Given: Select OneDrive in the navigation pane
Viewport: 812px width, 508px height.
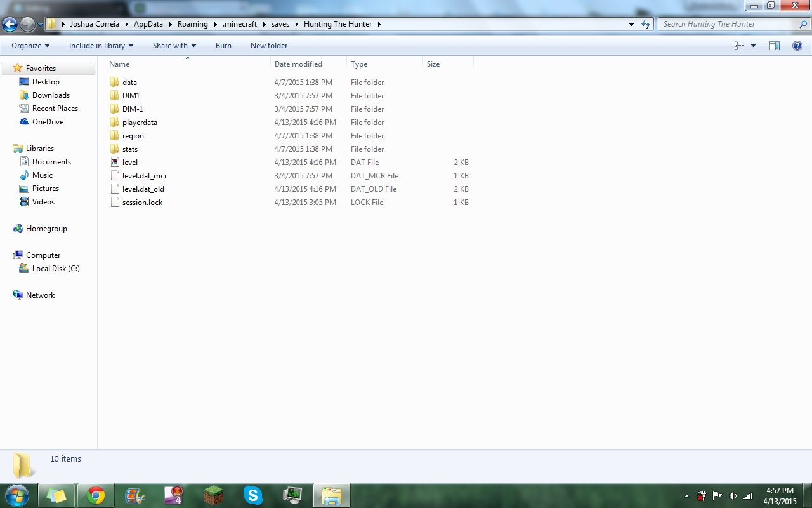Looking at the screenshot, I should (48, 122).
